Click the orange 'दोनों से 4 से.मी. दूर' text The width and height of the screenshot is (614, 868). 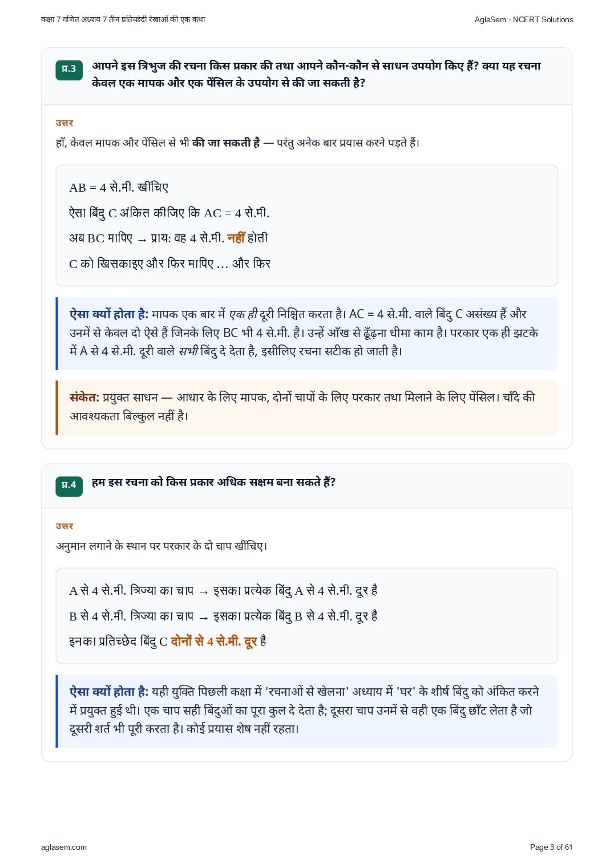pyautogui.click(x=214, y=642)
